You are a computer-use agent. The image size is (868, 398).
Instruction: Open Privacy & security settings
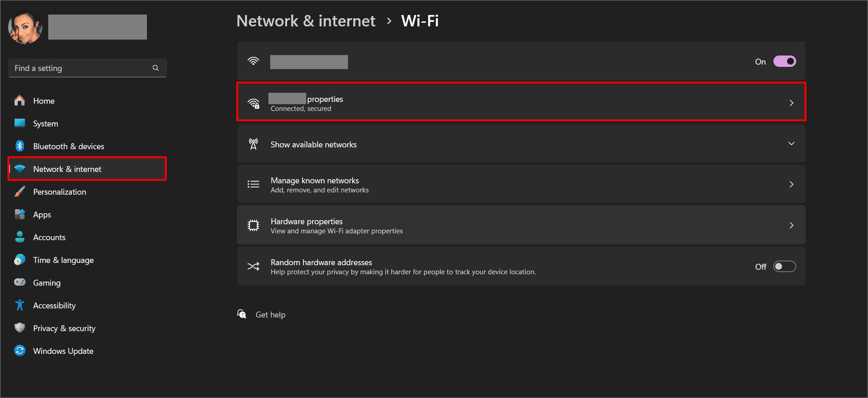click(64, 328)
